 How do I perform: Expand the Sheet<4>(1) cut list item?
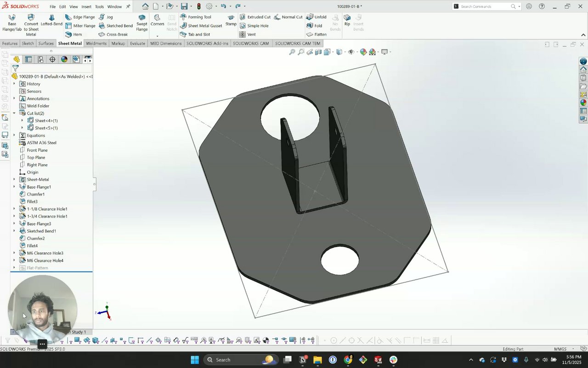click(22, 121)
